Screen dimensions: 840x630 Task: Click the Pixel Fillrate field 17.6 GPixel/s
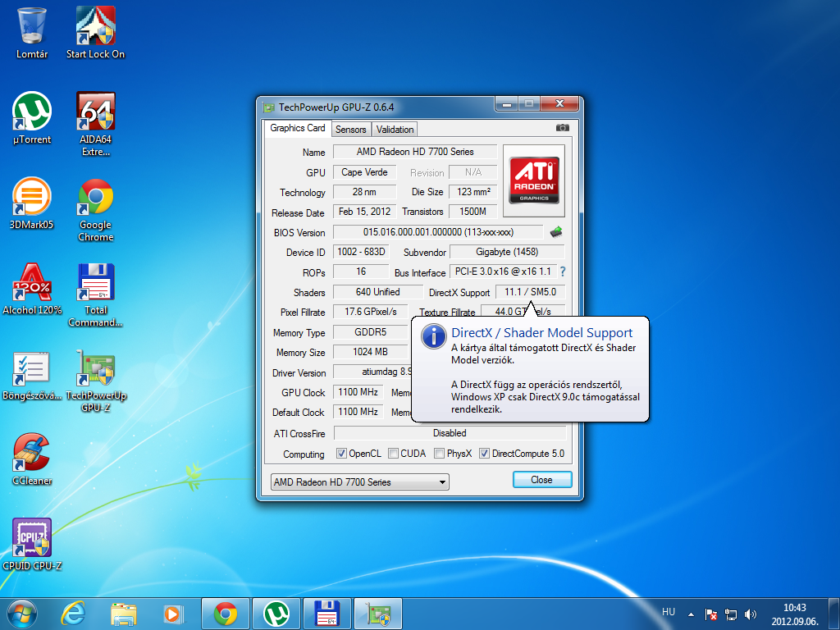point(370,312)
